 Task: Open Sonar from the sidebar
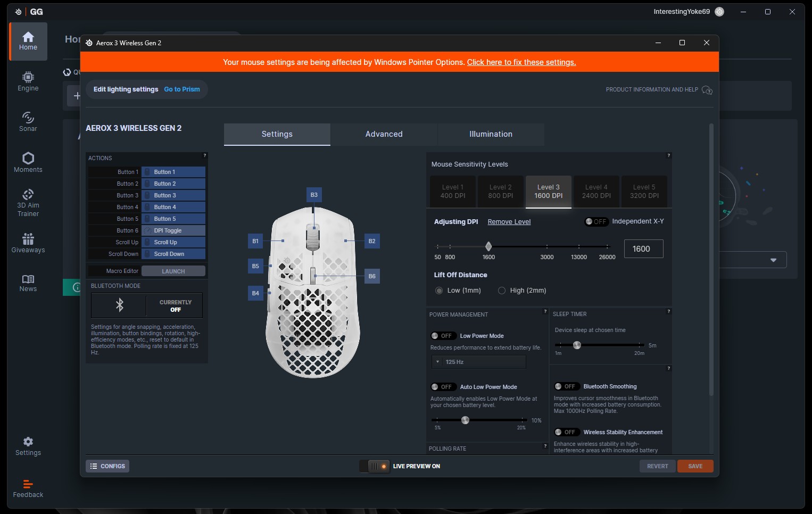pyautogui.click(x=28, y=122)
